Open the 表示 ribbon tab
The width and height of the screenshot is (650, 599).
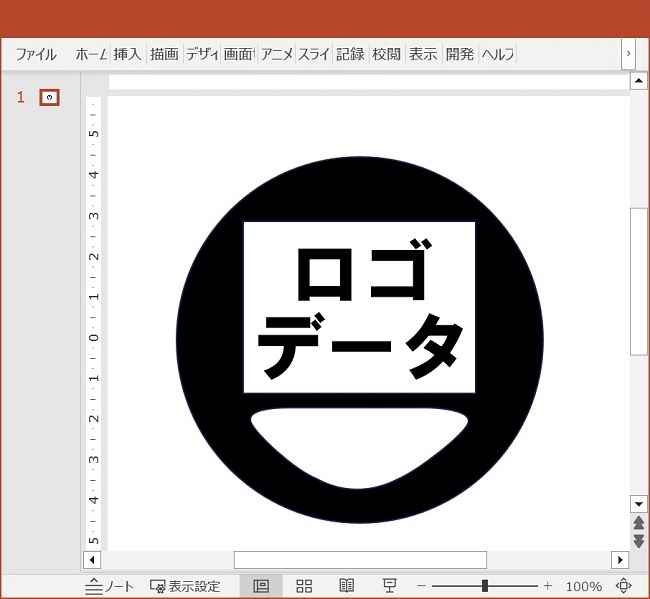423,54
